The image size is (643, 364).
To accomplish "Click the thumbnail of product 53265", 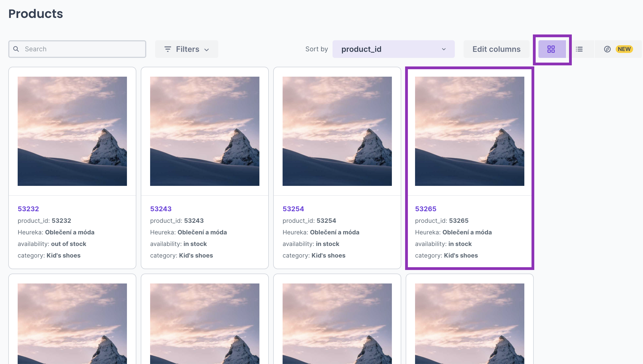I will tap(470, 131).
